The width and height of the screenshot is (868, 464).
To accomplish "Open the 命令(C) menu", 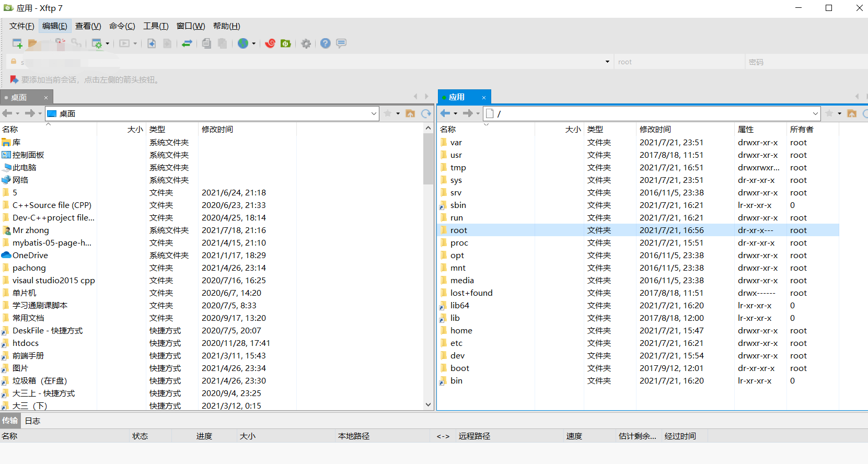I will [x=122, y=26].
